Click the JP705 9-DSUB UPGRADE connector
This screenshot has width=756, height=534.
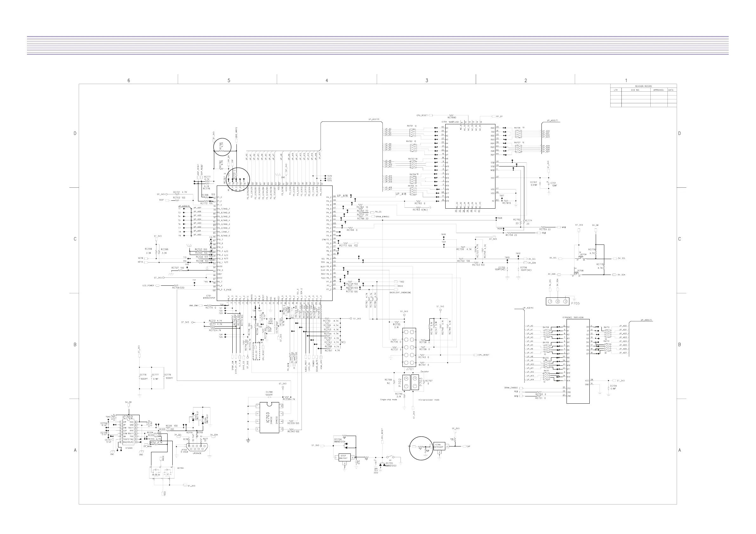coord(196,447)
